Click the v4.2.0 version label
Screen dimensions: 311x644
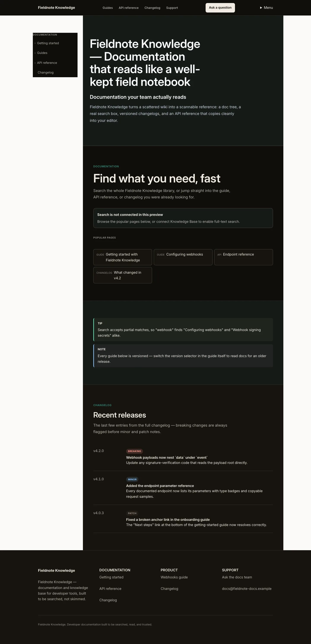pyautogui.click(x=98, y=451)
